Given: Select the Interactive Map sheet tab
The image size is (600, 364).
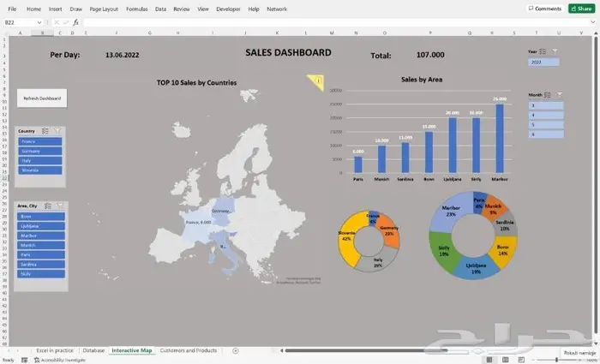Looking at the screenshot, I should coord(132,350).
